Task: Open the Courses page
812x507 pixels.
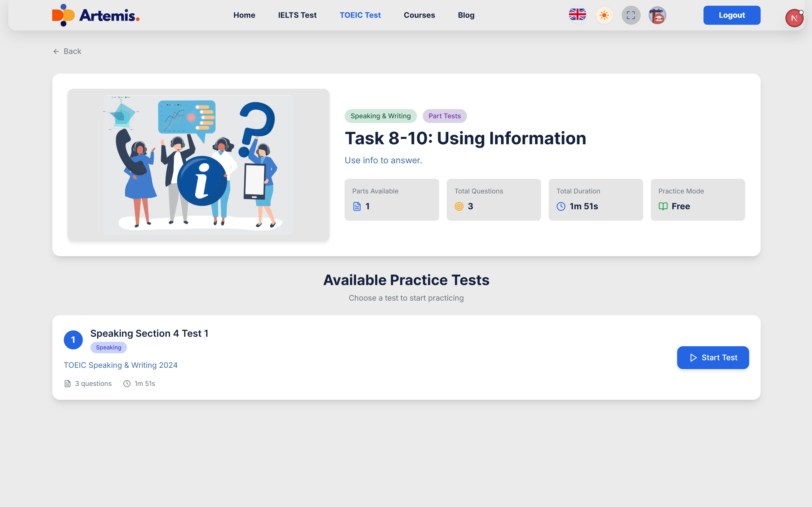Action: click(x=419, y=15)
